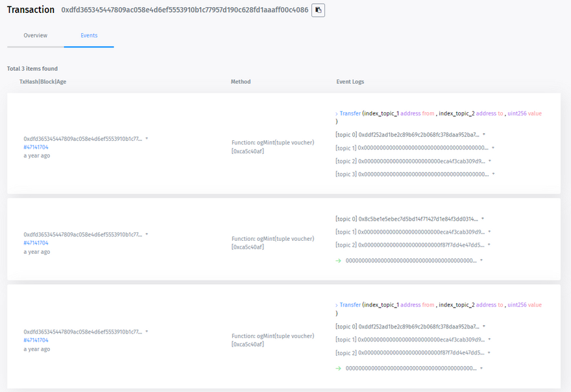Open dropdown arrow beside first event's TxHash
Image resolution: width=571 pixels, height=392 pixels.
(x=147, y=139)
